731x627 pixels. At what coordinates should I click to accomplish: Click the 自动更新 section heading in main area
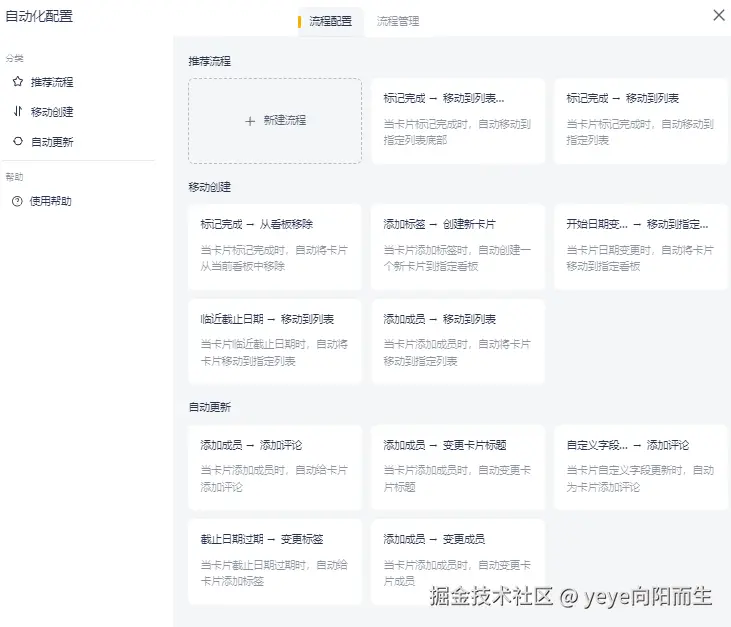coord(209,407)
